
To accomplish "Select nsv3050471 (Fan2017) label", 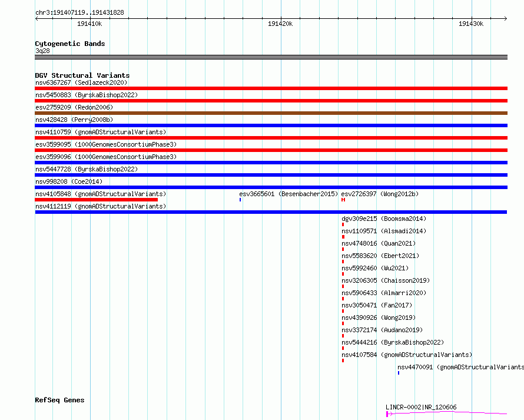I will coord(377,305).
